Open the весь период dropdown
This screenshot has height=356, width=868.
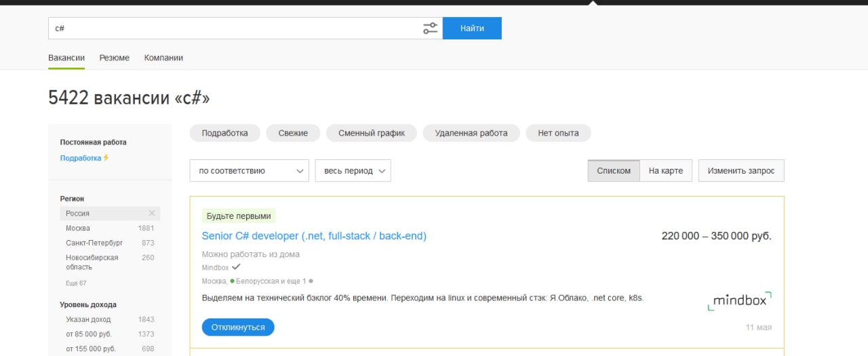pyautogui.click(x=353, y=171)
